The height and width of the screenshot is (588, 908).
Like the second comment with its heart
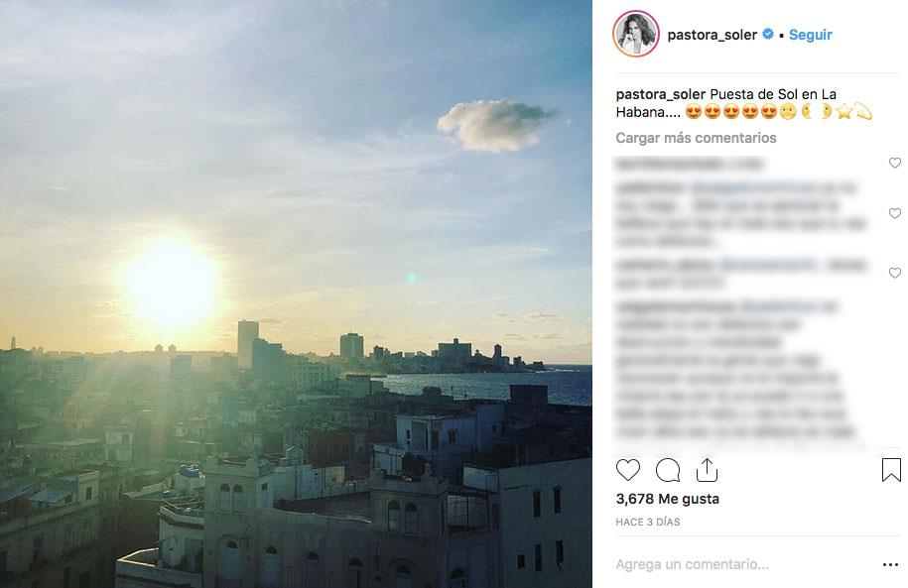tap(895, 213)
